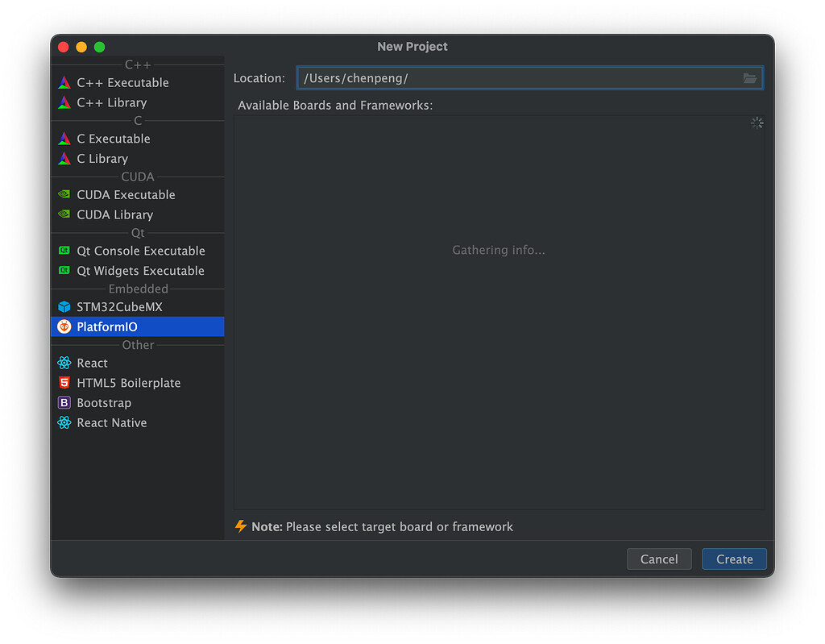
Task: Select the C Executable project type
Action: (115, 138)
